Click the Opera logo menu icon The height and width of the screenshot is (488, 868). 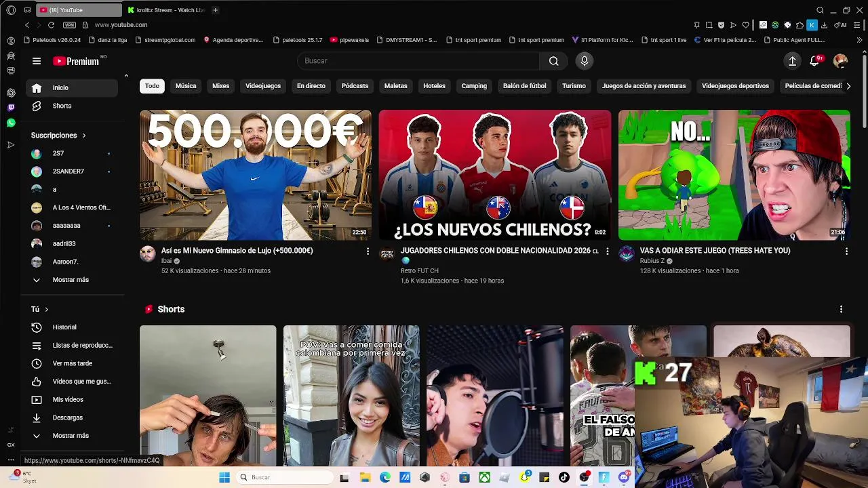coord(11,10)
